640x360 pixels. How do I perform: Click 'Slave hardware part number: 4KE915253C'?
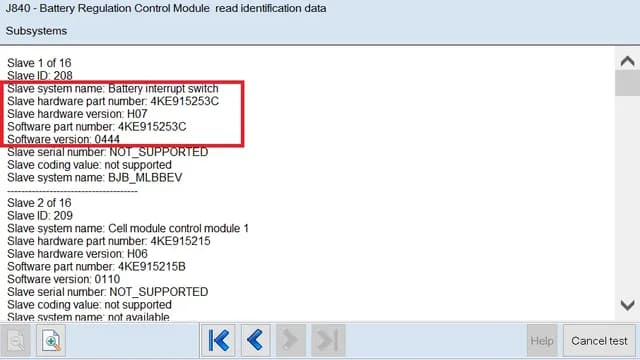(113, 101)
